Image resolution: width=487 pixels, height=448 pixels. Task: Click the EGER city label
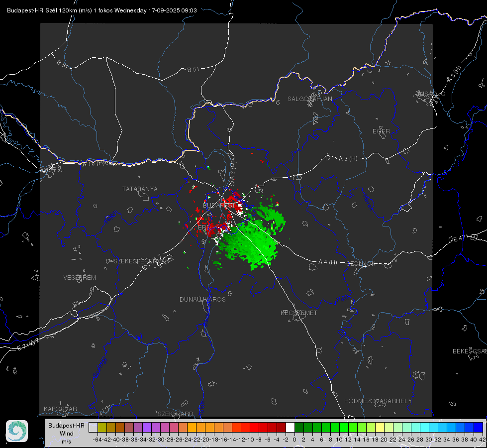[x=381, y=131]
